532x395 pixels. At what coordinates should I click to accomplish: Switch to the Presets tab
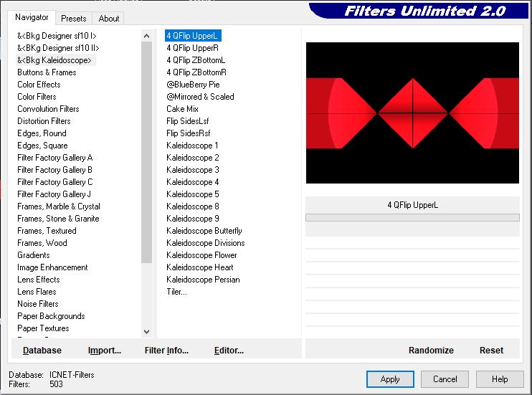(74, 19)
